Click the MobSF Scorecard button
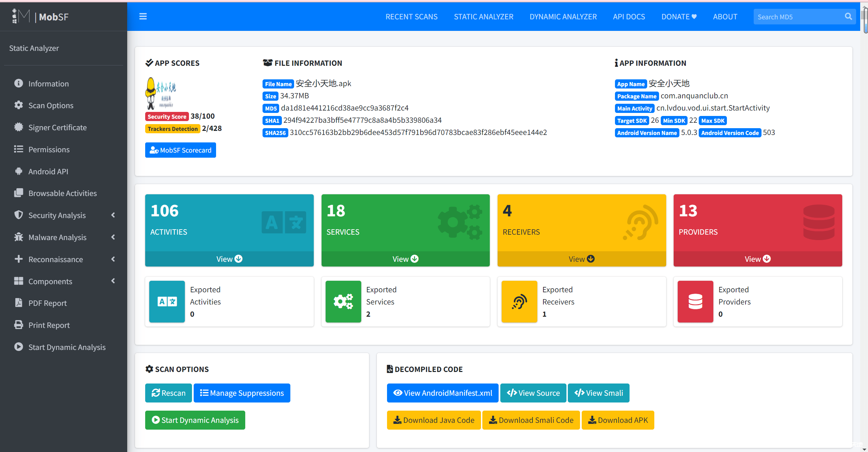The image size is (868, 452). pyautogui.click(x=180, y=150)
